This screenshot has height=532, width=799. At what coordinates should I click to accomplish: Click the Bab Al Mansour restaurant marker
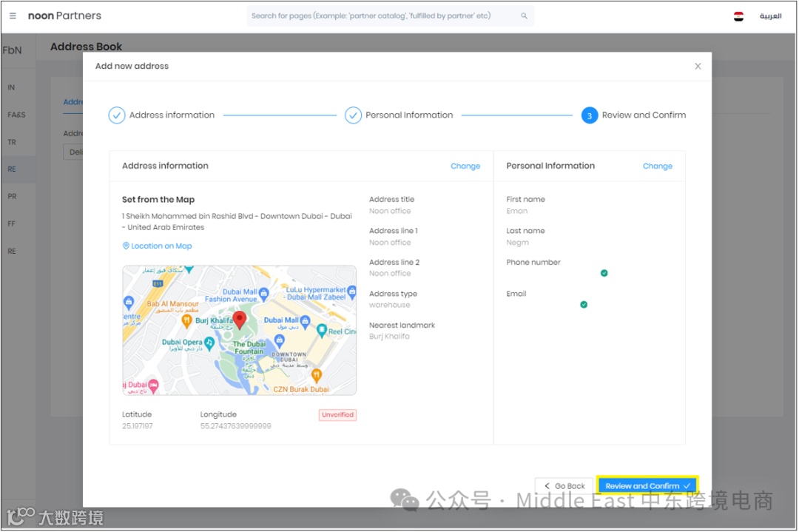(x=186, y=320)
